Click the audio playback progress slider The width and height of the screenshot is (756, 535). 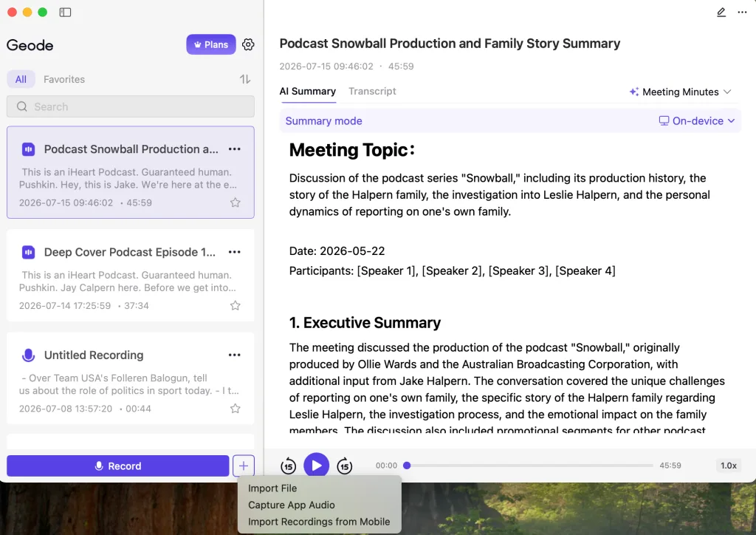[529, 466]
